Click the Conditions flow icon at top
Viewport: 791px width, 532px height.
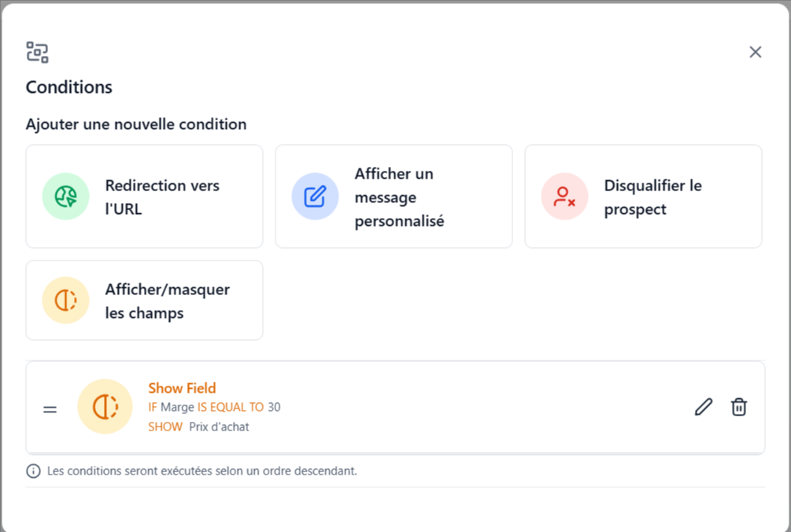(37, 53)
